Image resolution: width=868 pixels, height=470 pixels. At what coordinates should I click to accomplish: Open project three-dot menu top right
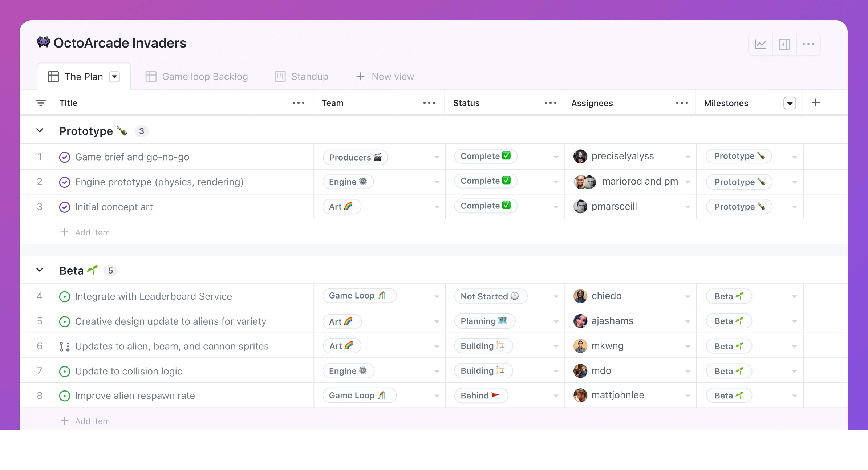[x=808, y=44]
